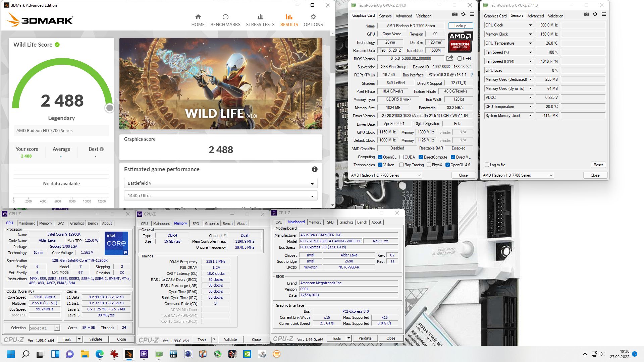Viewport: 644px width, 362px height.
Task: Open File Explorer from the taskbar
Action: coord(85,354)
